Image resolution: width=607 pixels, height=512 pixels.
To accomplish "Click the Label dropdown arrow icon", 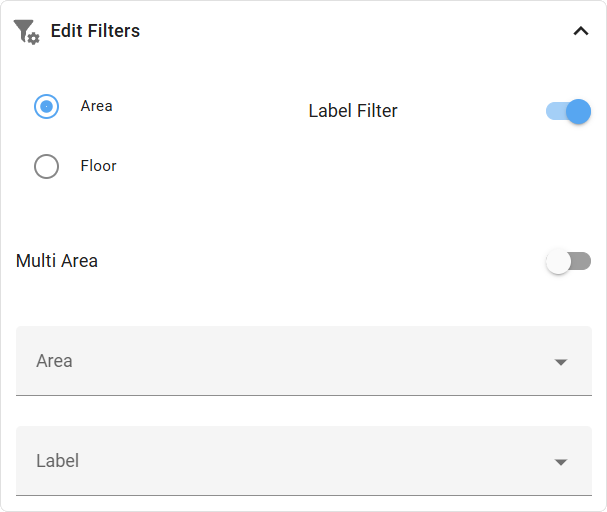I will [x=561, y=462].
